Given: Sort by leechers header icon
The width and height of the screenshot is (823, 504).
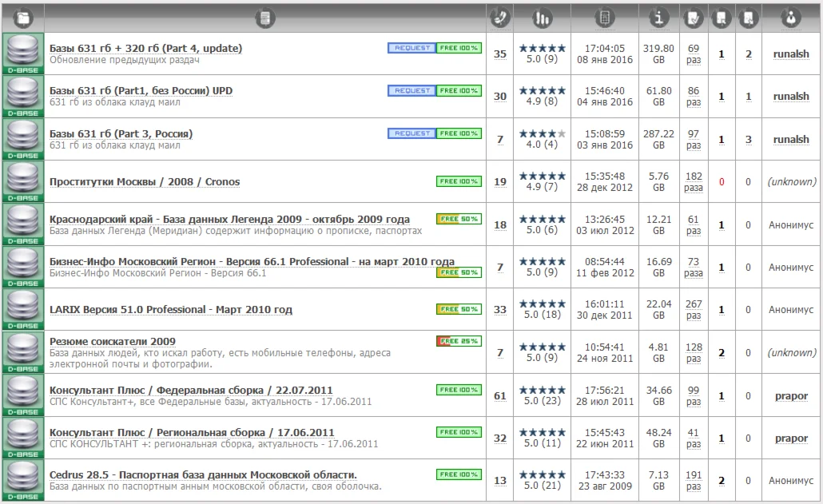Looking at the screenshot, I should pyautogui.click(x=749, y=18).
